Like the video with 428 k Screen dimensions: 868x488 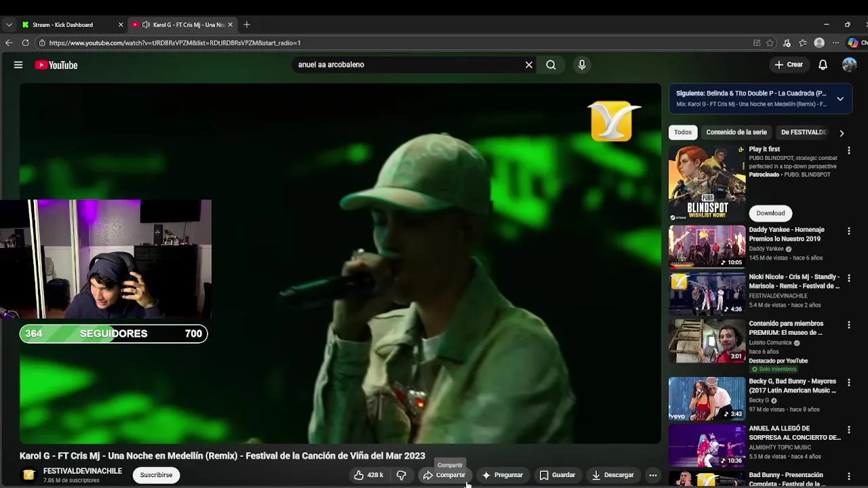(368, 475)
